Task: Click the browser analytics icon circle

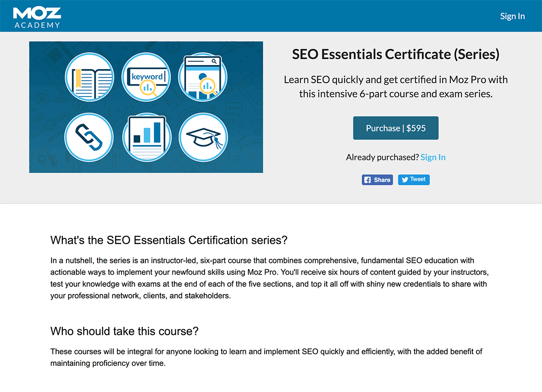Action: 203,77
